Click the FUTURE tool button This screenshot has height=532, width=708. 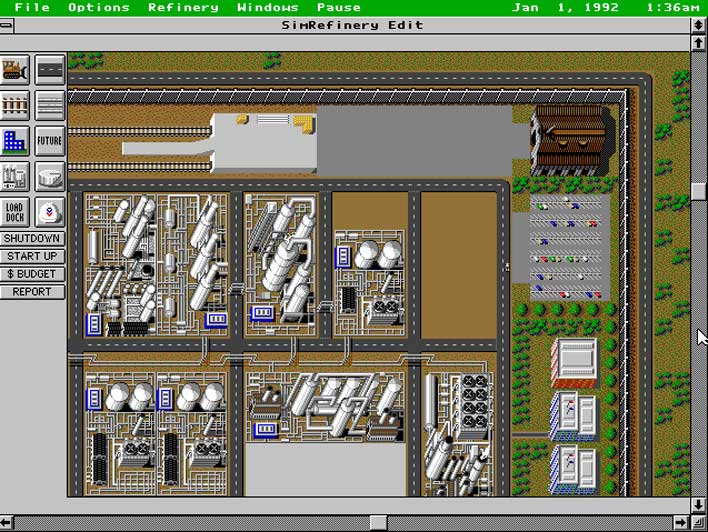coord(50,141)
